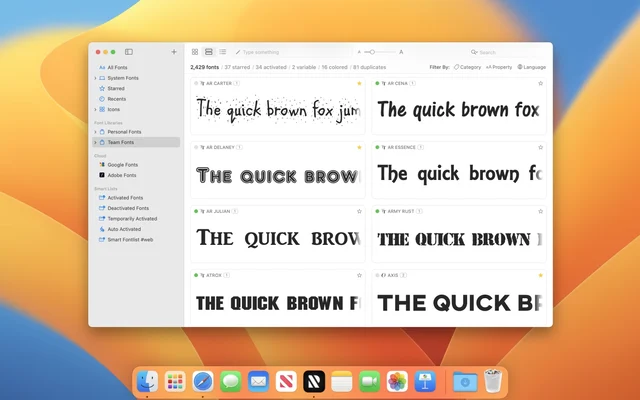Expand the Personal Fonts chevron
640x400 pixels.
coord(96,132)
